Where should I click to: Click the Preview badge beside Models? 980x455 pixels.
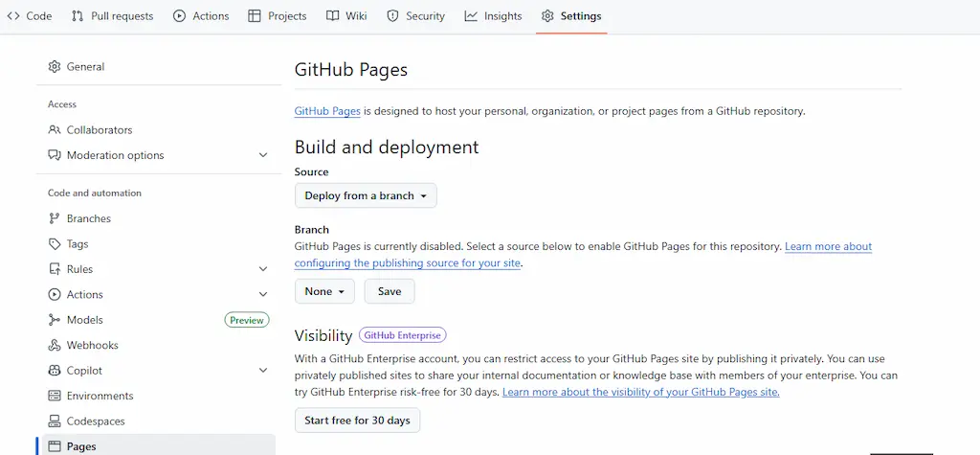pos(247,320)
